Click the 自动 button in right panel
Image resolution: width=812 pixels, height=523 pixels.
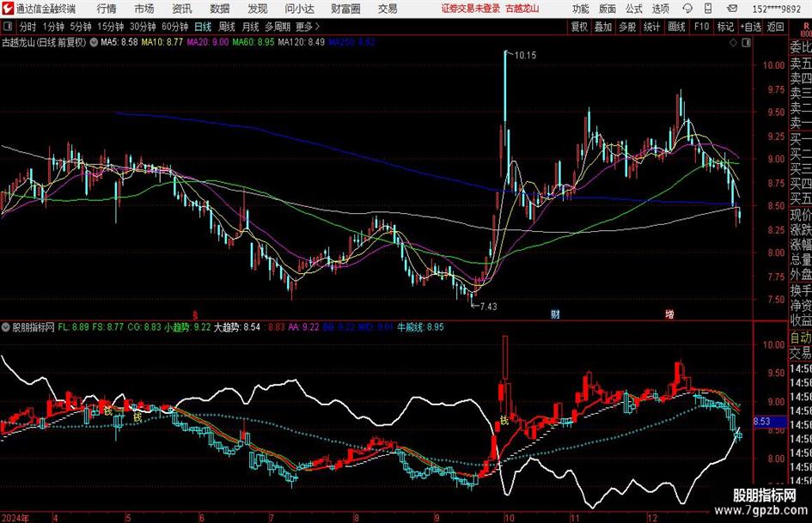click(x=801, y=338)
